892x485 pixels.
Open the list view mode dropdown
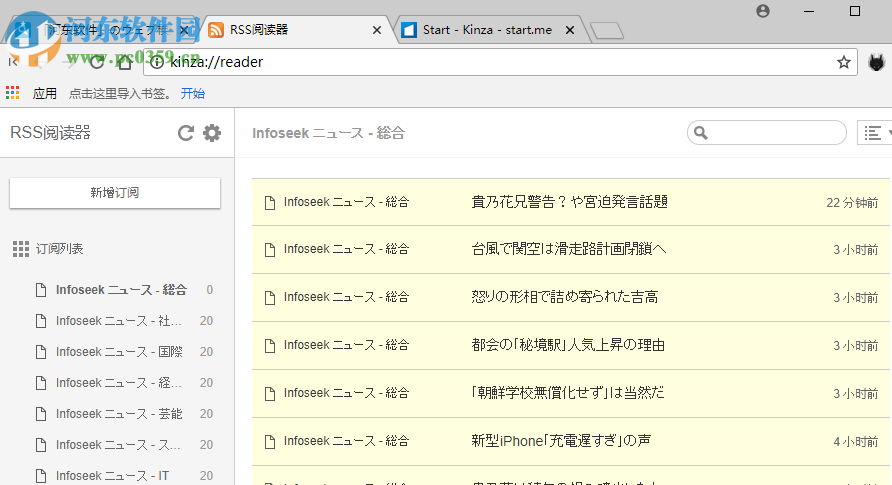click(x=874, y=133)
